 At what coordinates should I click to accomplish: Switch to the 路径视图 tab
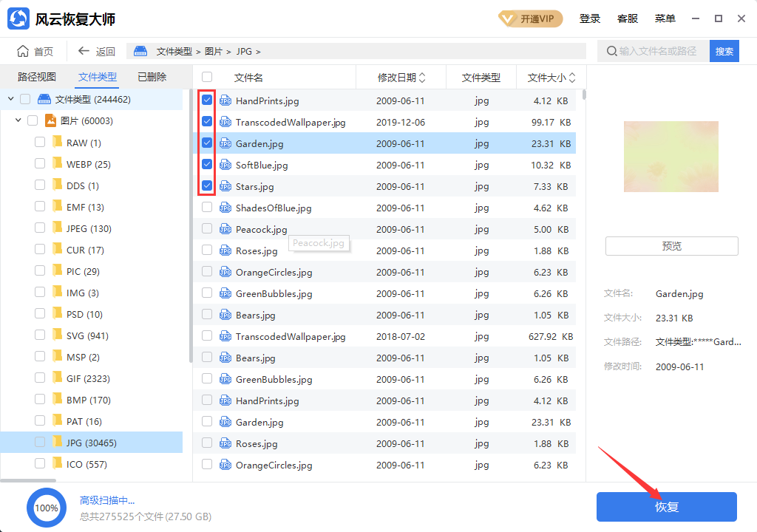click(x=37, y=77)
